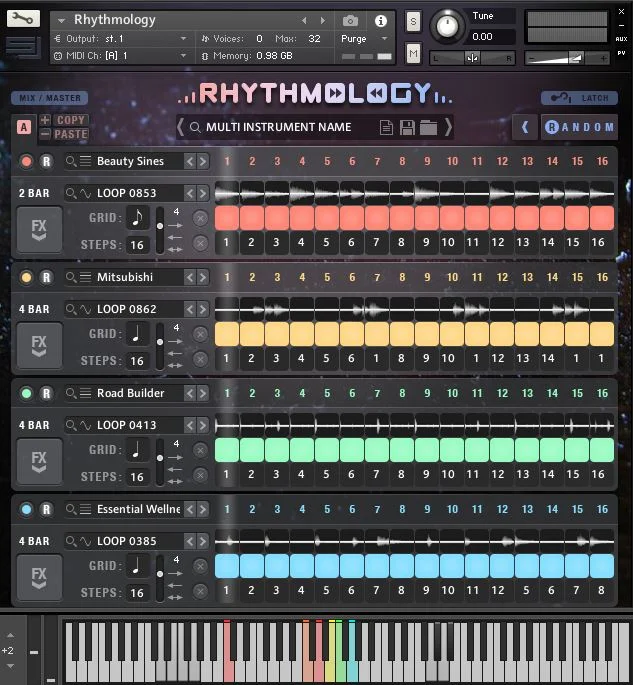This screenshot has height=685, width=633.
Task: Click yellow step pad 8 in Mitsubishi
Action: 401,334
